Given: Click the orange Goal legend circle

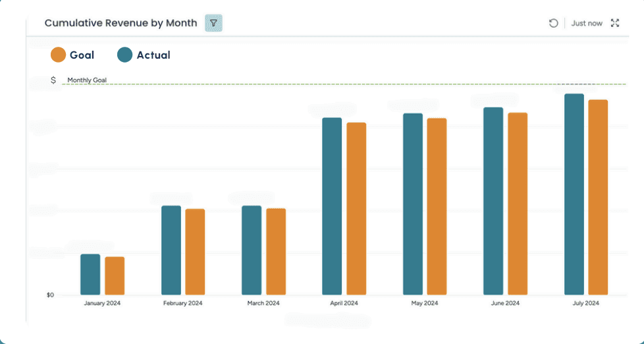Looking at the screenshot, I should (x=59, y=55).
